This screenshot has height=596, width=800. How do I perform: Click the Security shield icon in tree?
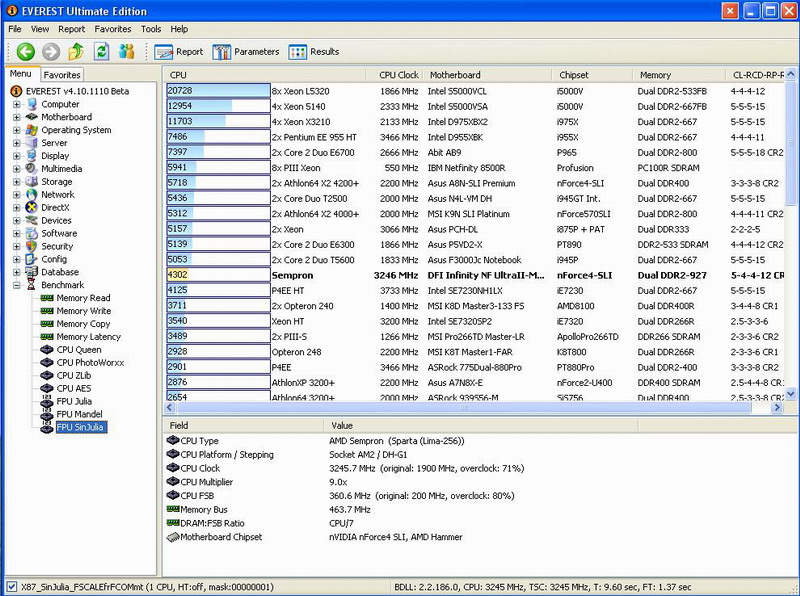click(x=32, y=246)
